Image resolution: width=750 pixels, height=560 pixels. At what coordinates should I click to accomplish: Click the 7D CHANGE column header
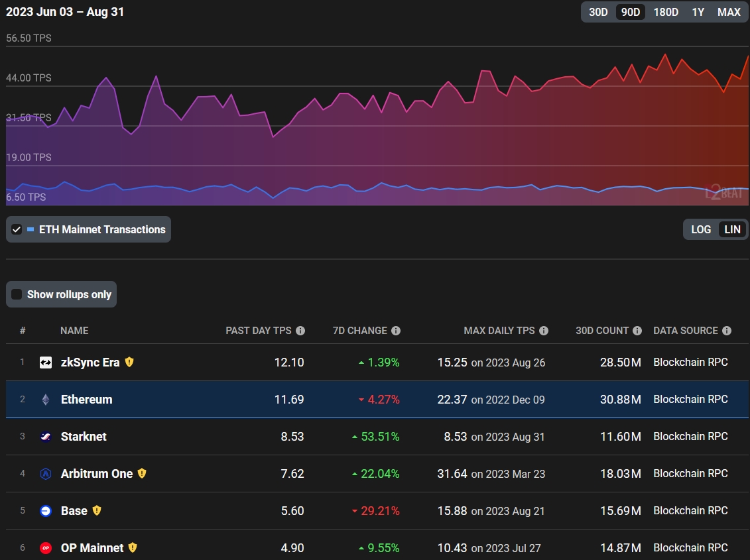[359, 331]
